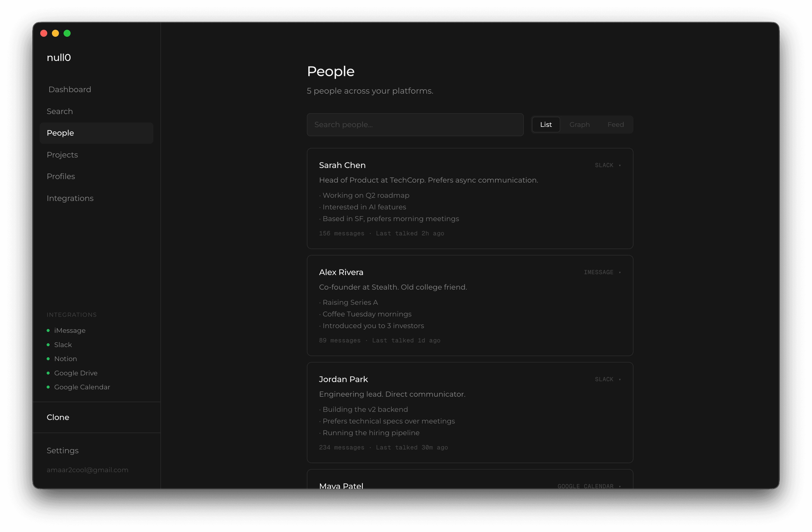Click the green status dot beside iMessage
This screenshot has height=532, width=812.
point(48,330)
